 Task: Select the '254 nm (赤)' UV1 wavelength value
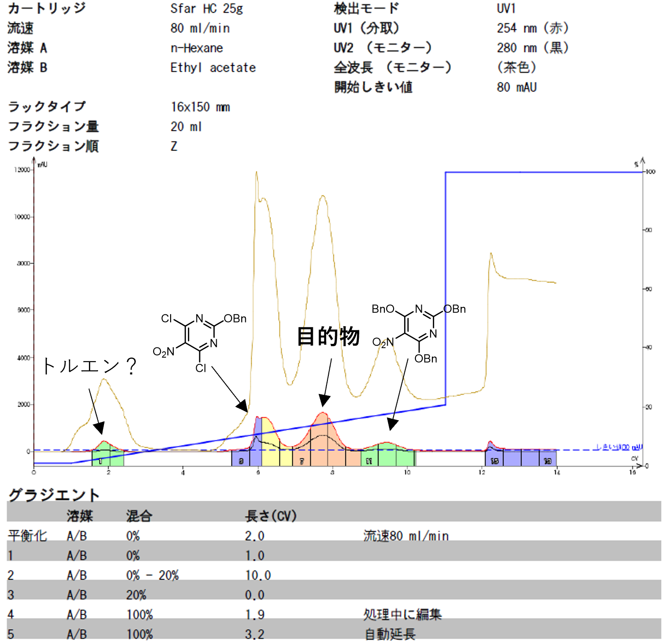point(533,28)
